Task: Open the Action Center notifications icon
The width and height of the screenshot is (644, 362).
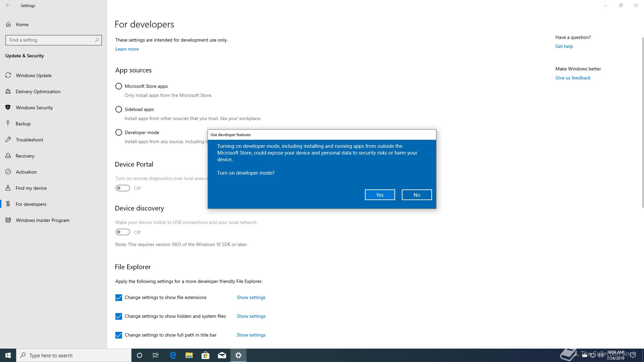Action: (633, 355)
